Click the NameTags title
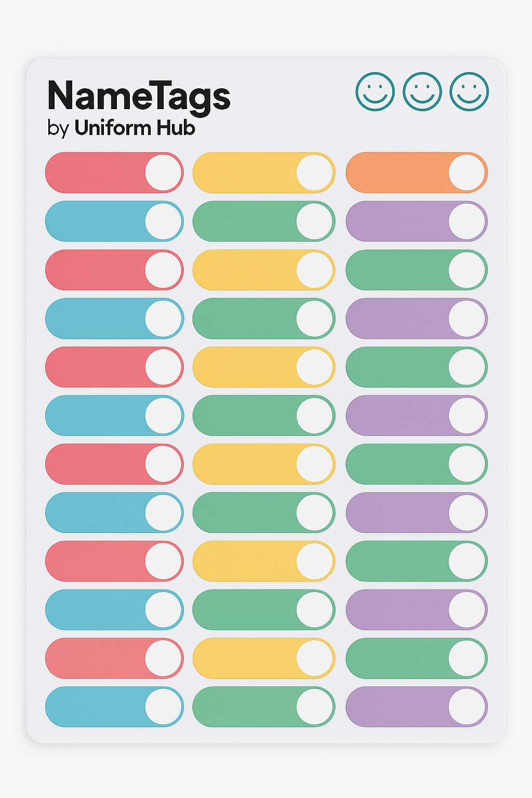 click(139, 97)
